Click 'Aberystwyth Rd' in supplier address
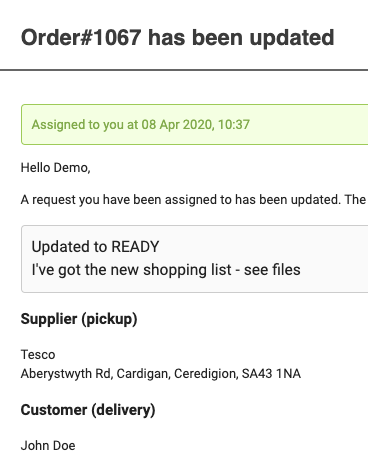Viewport: 368px width, 468px height. 66,374
